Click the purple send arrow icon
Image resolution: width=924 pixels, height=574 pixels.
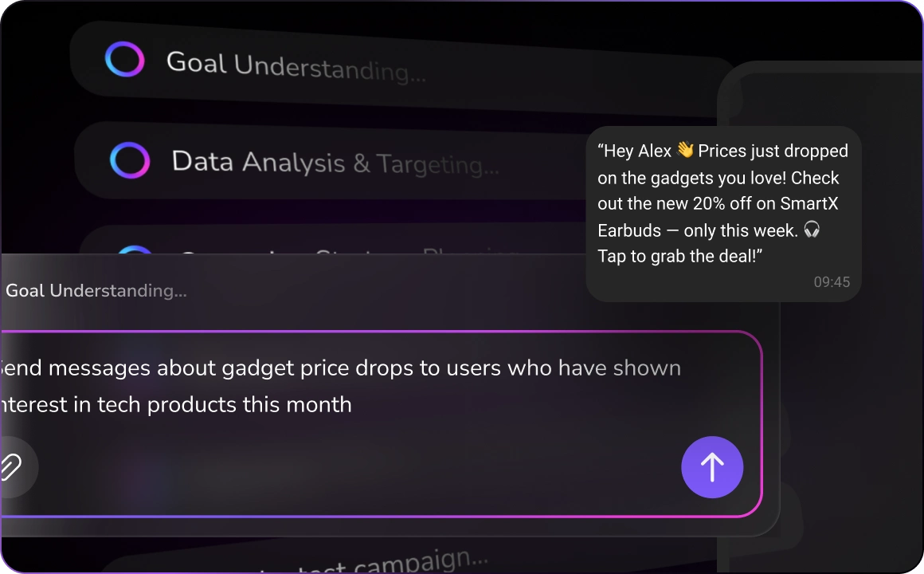pyautogui.click(x=711, y=467)
